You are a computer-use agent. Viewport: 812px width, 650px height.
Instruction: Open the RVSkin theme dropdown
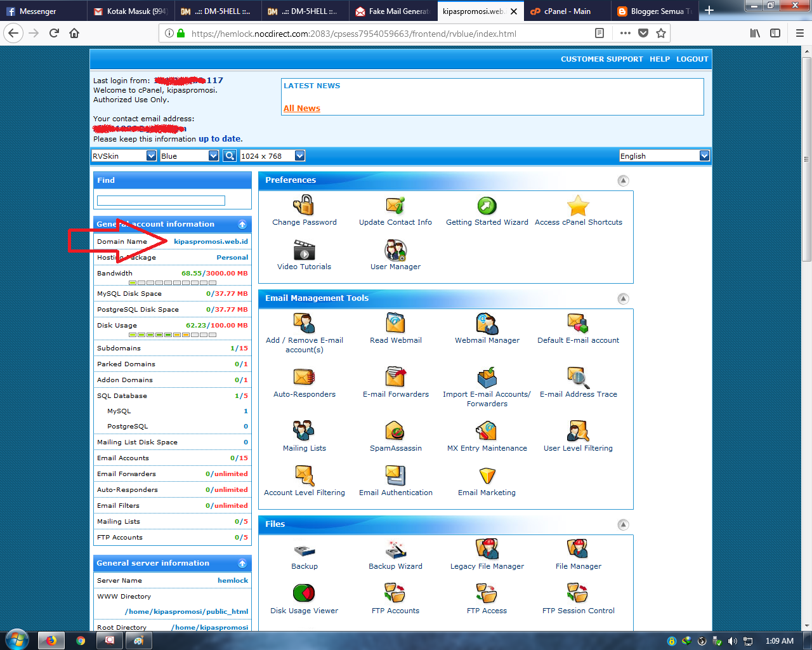pos(124,155)
